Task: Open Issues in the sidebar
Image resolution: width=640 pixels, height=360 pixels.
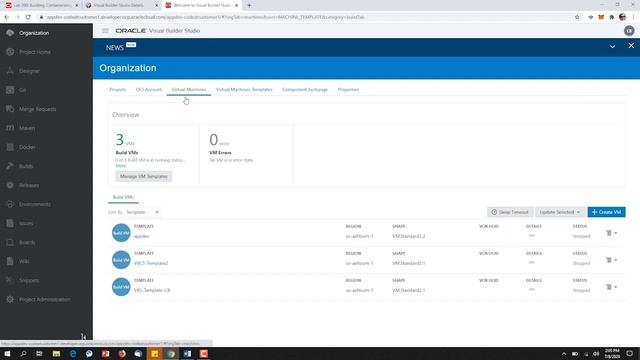Action: pos(26,224)
